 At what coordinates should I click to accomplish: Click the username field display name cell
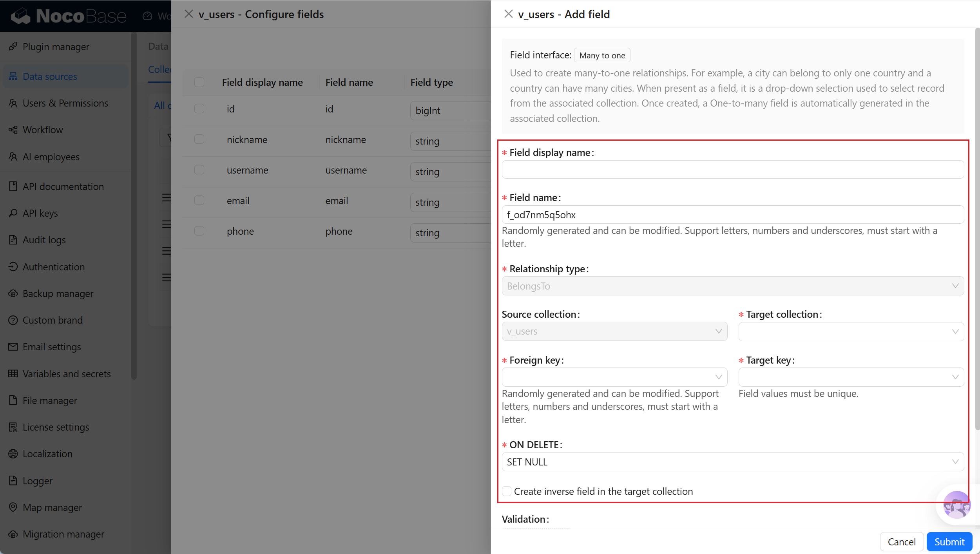coord(247,170)
